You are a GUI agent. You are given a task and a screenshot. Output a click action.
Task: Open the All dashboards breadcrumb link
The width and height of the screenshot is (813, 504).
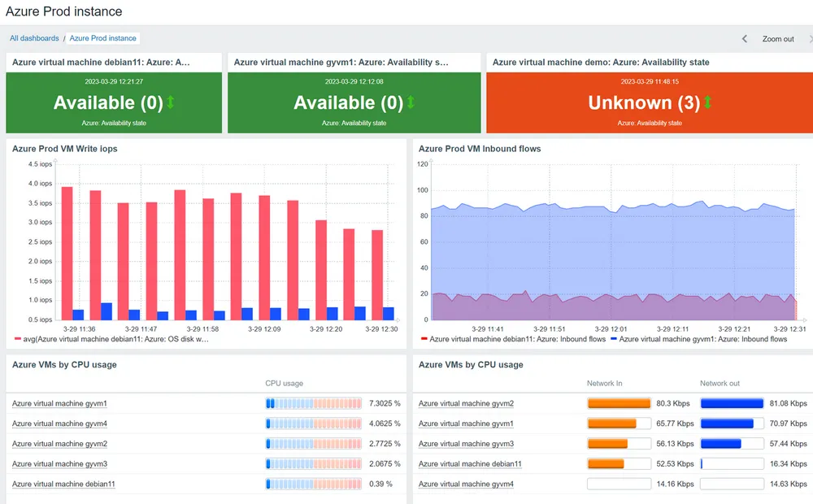[x=33, y=37]
